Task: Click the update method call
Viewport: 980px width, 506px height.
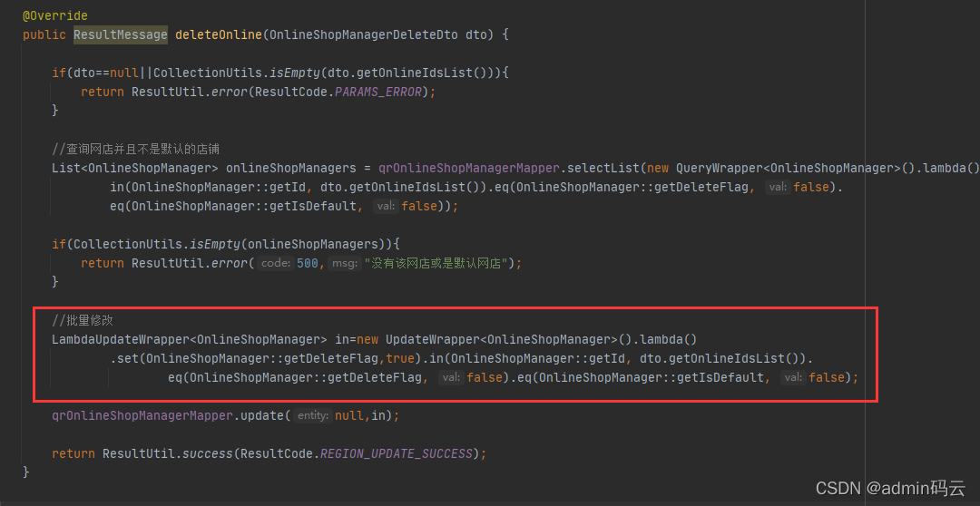Action: (262, 415)
